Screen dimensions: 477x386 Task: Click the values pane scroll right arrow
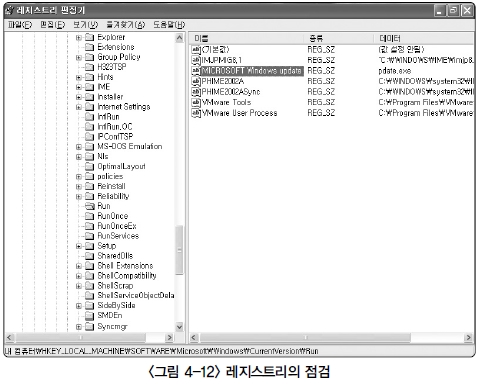(468, 338)
